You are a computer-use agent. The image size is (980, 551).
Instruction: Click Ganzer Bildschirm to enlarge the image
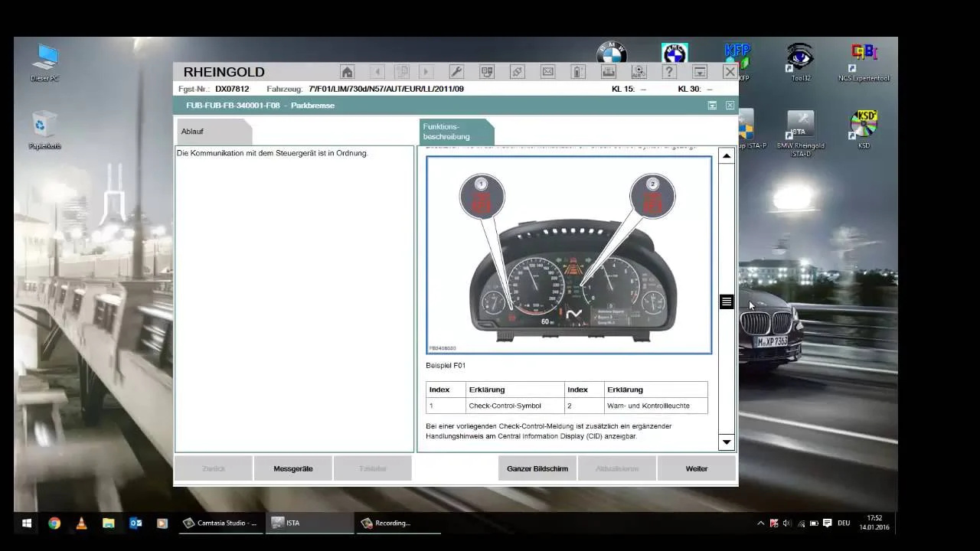[537, 468]
